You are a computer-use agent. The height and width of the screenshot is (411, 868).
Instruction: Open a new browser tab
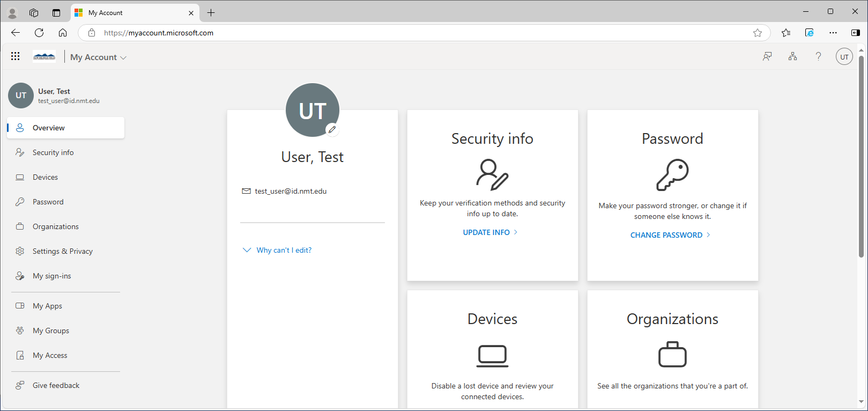(x=211, y=13)
